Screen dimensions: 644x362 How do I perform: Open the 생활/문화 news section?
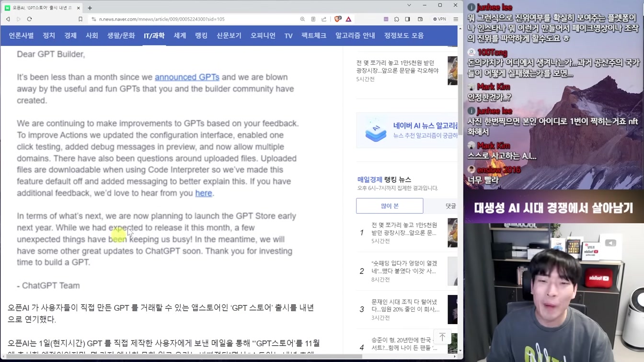(121, 35)
